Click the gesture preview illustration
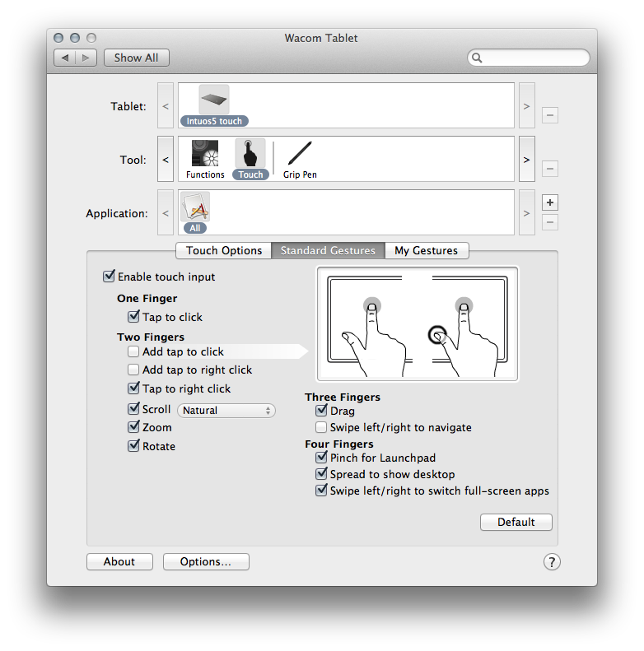 [x=418, y=323]
